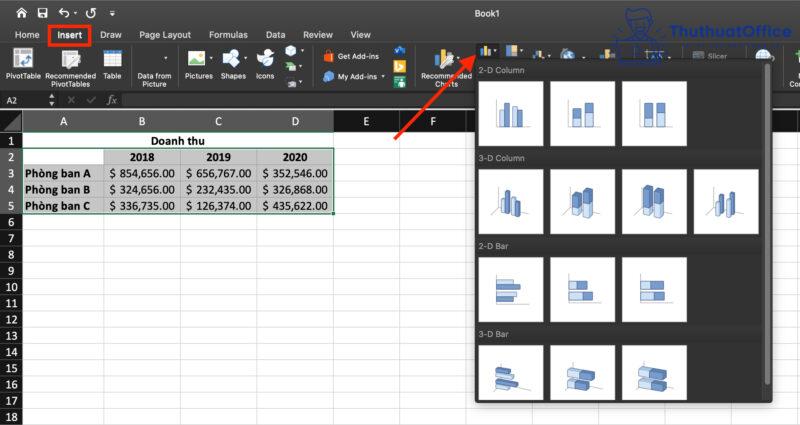The image size is (800, 425).
Task: Choose 3-D 100% Stacked Column thumbnail
Action: click(654, 202)
